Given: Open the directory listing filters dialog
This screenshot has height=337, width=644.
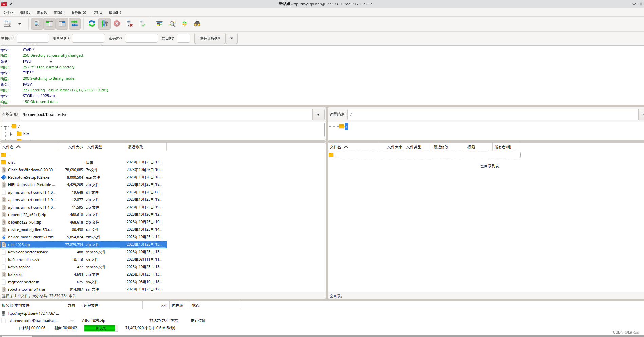Looking at the screenshot, I should coord(159,24).
